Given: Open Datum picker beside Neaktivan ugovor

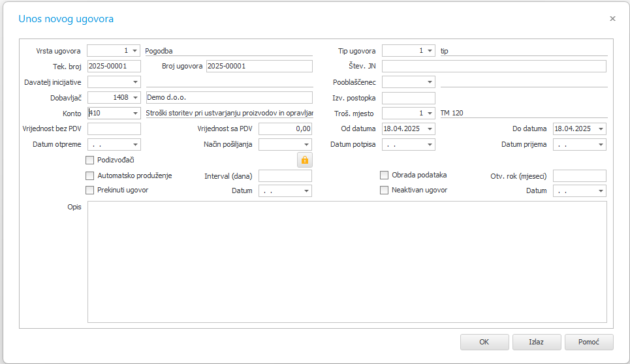Looking at the screenshot, I should click(x=601, y=191).
